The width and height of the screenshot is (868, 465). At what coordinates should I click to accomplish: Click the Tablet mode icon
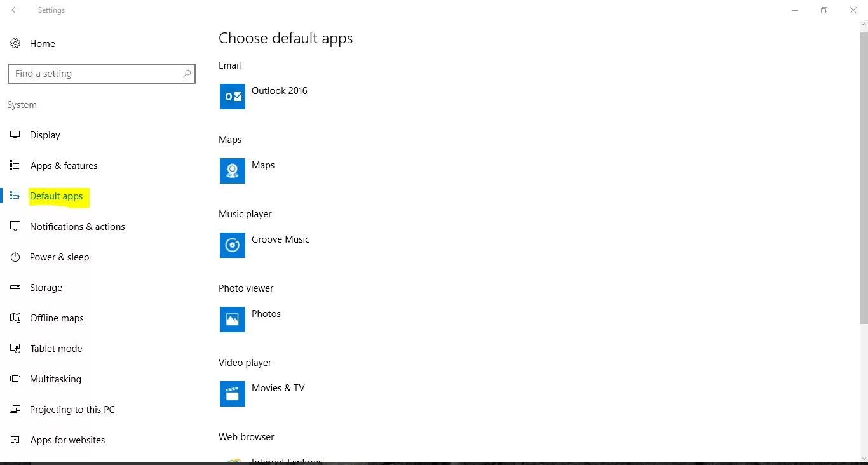[x=15, y=349]
